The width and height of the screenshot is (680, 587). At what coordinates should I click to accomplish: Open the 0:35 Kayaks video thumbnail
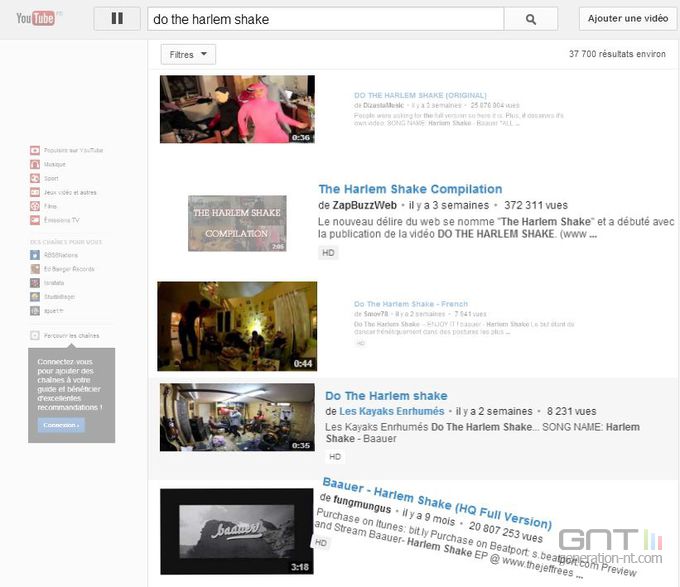(237, 417)
